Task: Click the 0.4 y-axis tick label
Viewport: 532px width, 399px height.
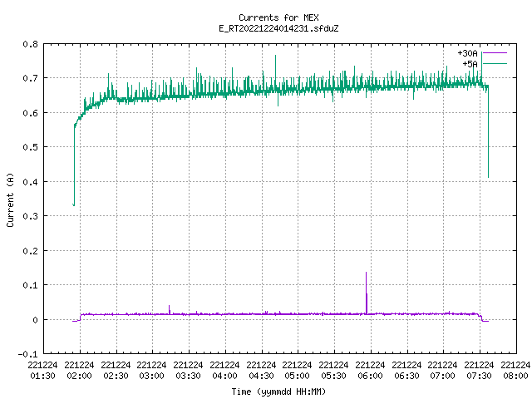Action: 30,182
